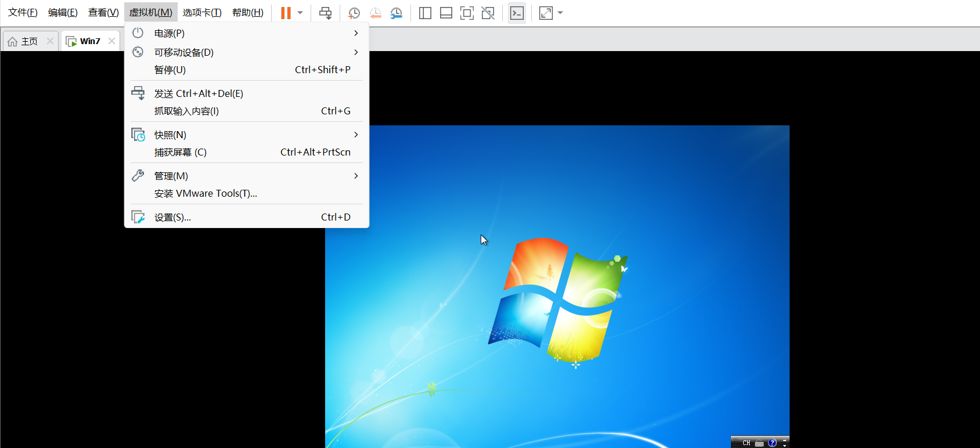Click the power icon next to 电源(P)
The width and height of the screenshot is (980, 448).
138,33
